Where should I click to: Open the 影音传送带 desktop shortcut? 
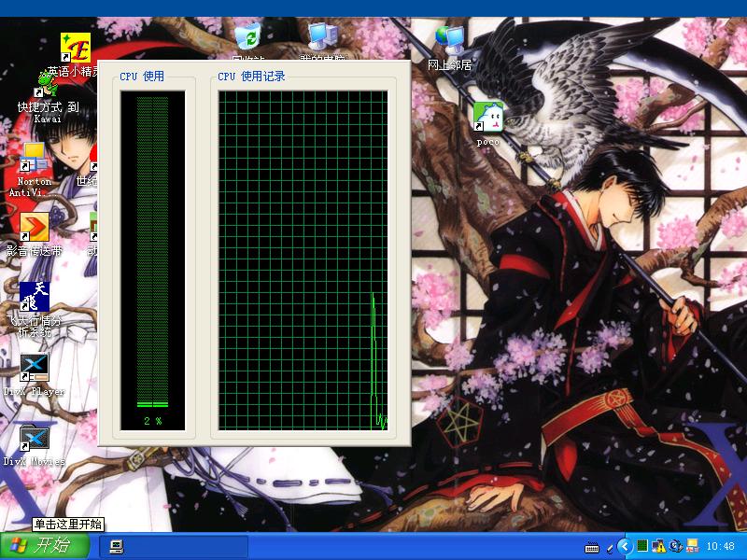point(35,227)
